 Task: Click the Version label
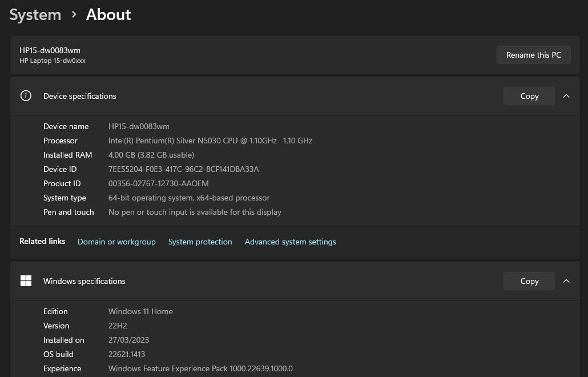pyautogui.click(x=57, y=326)
